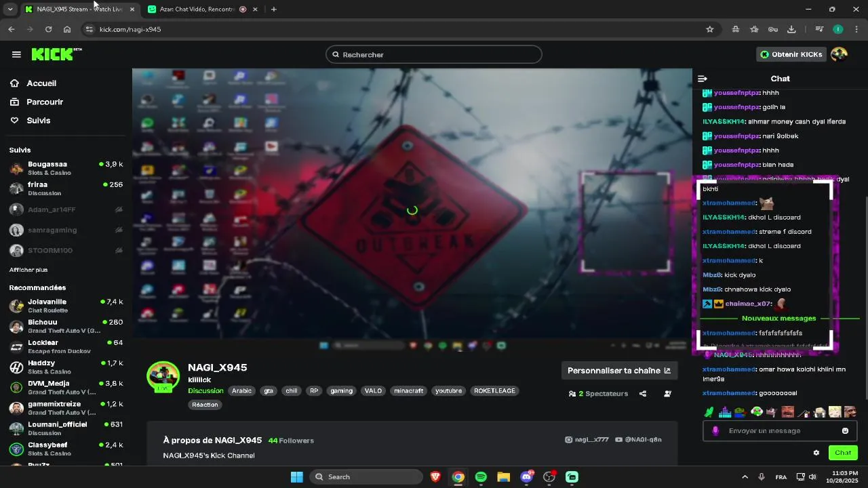Image resolution: width=868 pixels, height=488 pixels.
Task: Expand Afficher plus in followed channels
Action: tap(28, 270)
